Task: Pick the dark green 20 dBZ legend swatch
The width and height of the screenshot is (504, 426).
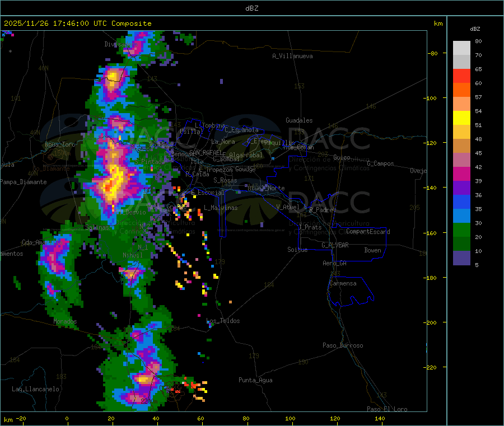Action: pos(461,244)
